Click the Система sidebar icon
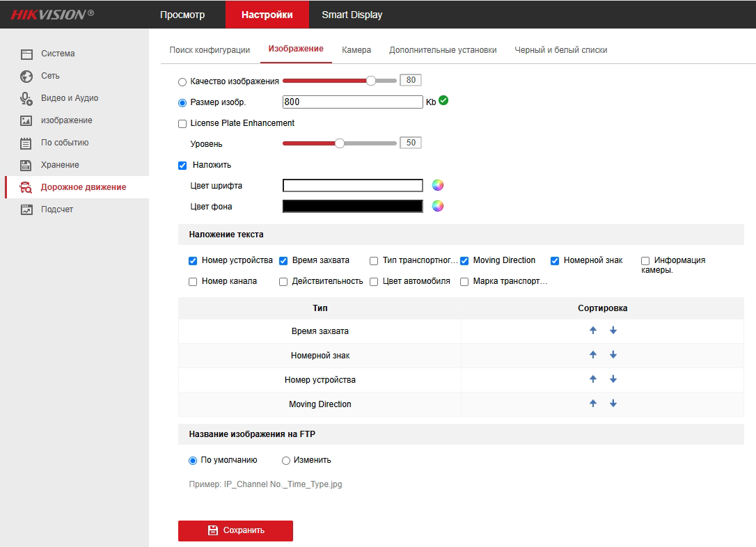The image size is (756, 547). pos(26,54)
